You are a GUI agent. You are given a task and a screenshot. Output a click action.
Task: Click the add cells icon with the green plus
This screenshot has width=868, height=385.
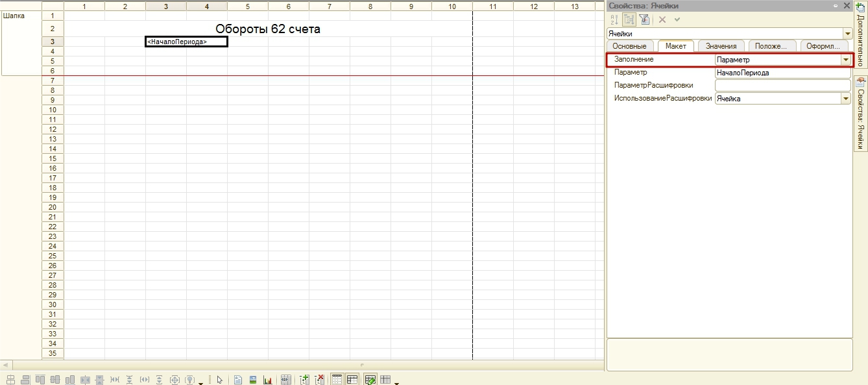click(304, 380)
